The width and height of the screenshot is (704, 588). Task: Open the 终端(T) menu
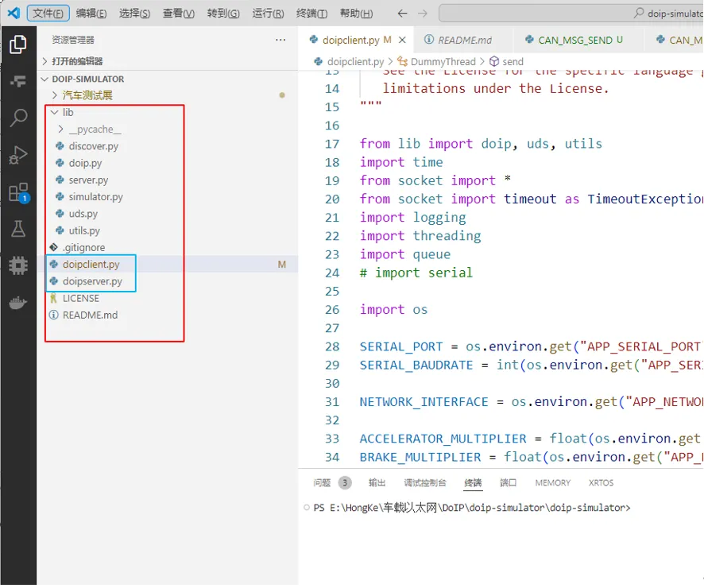click(311, 13)
